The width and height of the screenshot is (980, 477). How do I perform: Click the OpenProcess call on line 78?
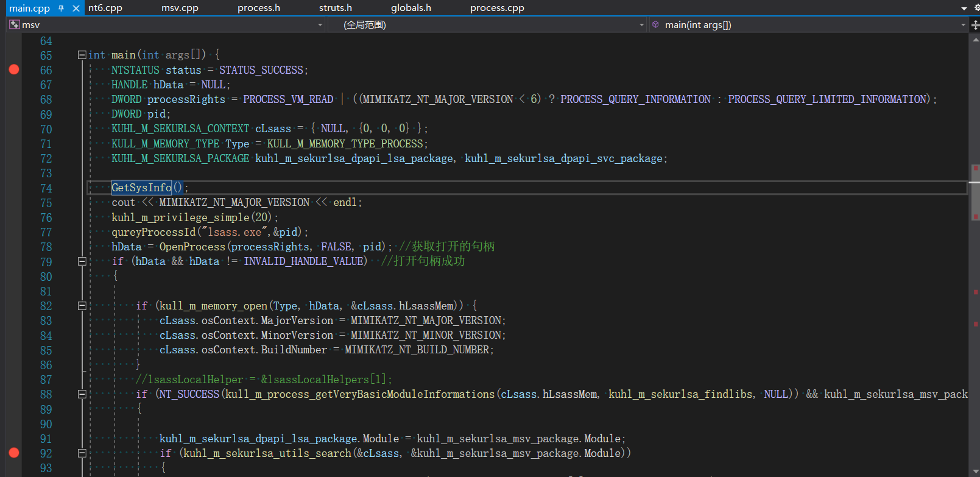pyautogui.click(x=192, y=247)
